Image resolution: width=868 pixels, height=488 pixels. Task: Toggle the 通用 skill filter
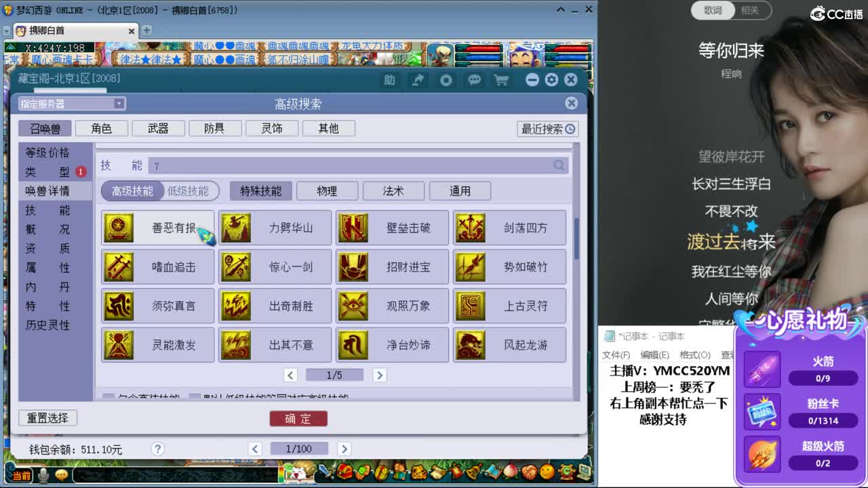coord(460,191)
